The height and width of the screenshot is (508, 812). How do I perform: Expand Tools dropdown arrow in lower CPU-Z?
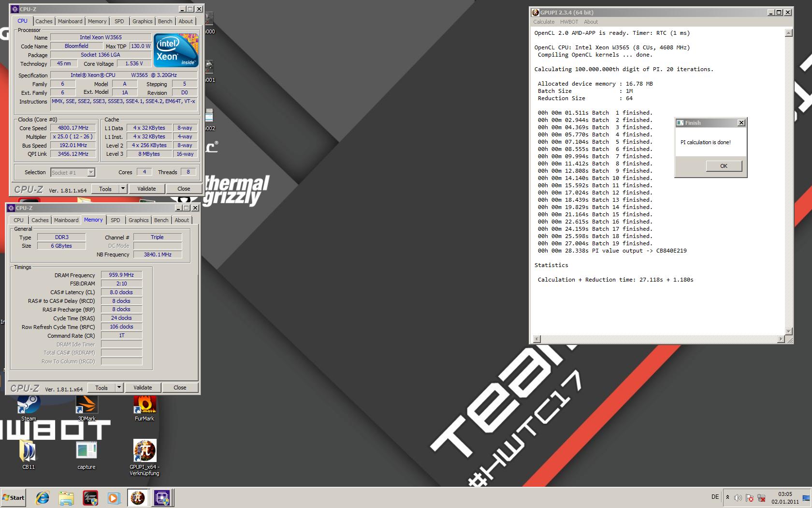(x=119, y=388)
